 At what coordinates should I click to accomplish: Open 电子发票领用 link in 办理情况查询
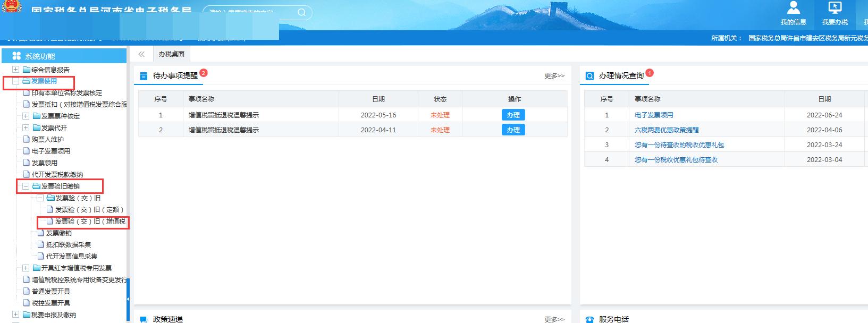tap(654, 115)
